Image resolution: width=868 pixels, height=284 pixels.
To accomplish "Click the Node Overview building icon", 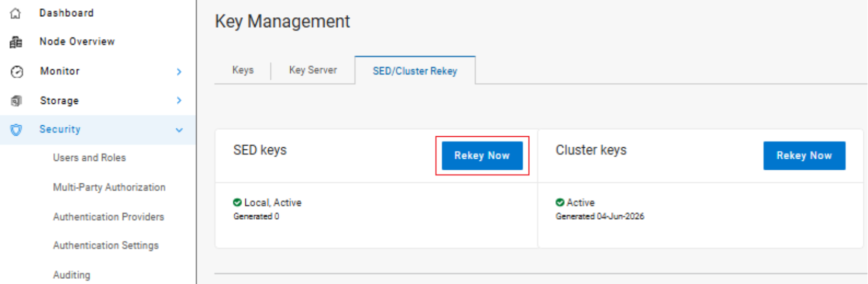I will (x=16, y=42).
